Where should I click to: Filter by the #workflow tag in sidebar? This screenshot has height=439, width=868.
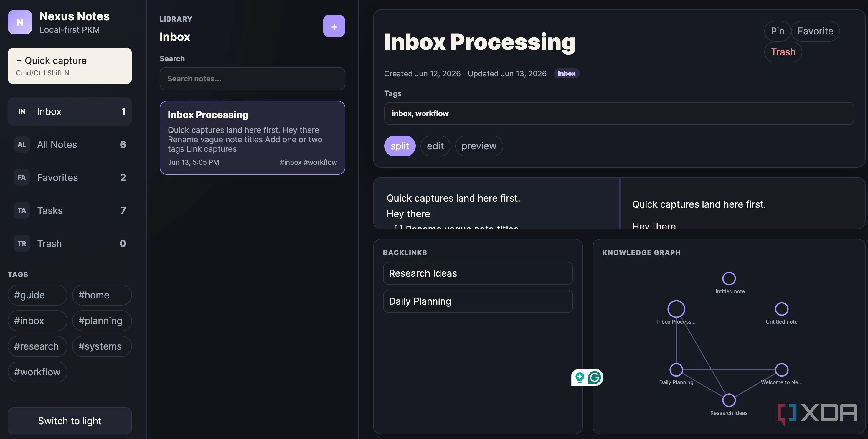pos(37,372)
